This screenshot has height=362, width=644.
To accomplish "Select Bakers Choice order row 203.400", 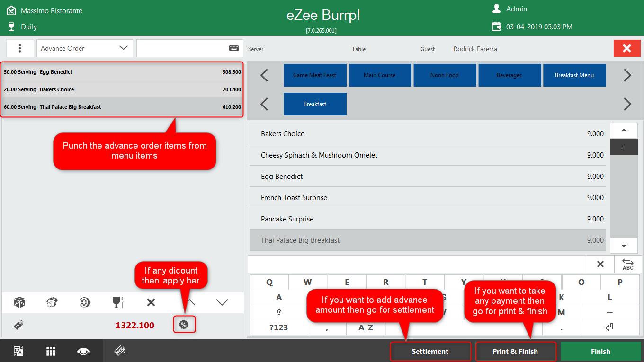I will pyautogui.click(x=122, y=89).
